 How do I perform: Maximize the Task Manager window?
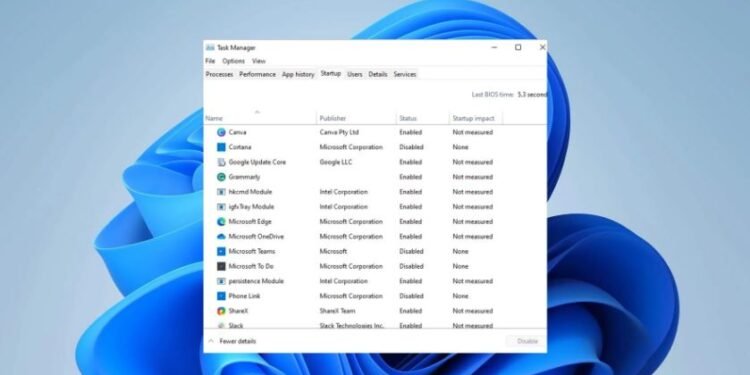[x=518, y=47]
